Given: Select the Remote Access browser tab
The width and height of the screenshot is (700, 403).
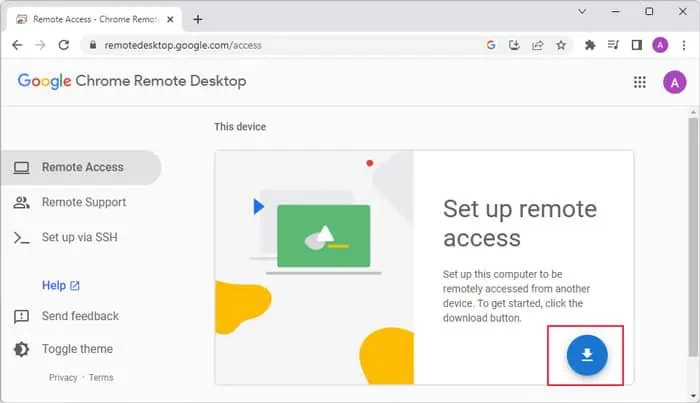Looking at the screenshot, I should [95, 19].
